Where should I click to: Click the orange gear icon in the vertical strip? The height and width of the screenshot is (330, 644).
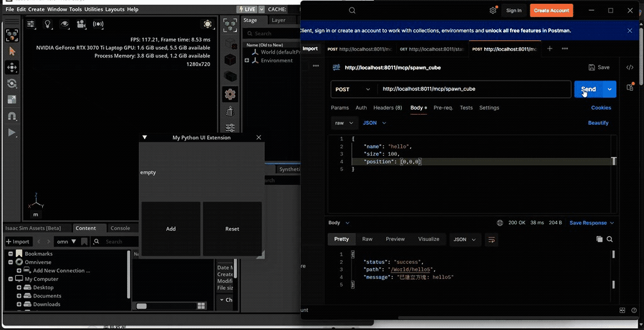tap(230, 94)
